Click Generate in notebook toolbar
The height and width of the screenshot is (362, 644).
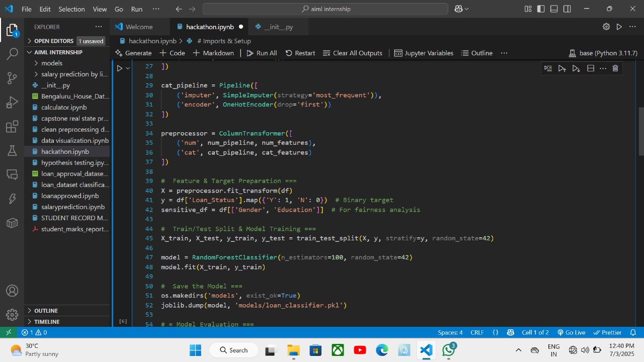tap(133, 53)
